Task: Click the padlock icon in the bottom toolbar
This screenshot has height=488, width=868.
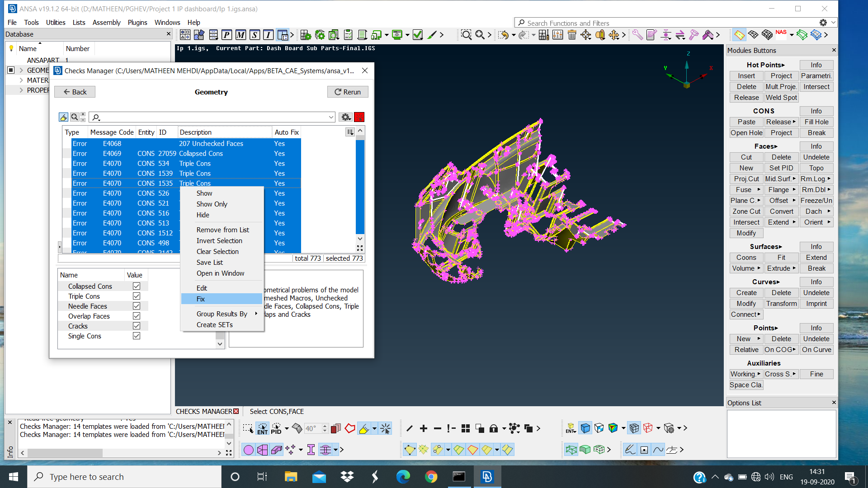Action: tap(494, 428)
